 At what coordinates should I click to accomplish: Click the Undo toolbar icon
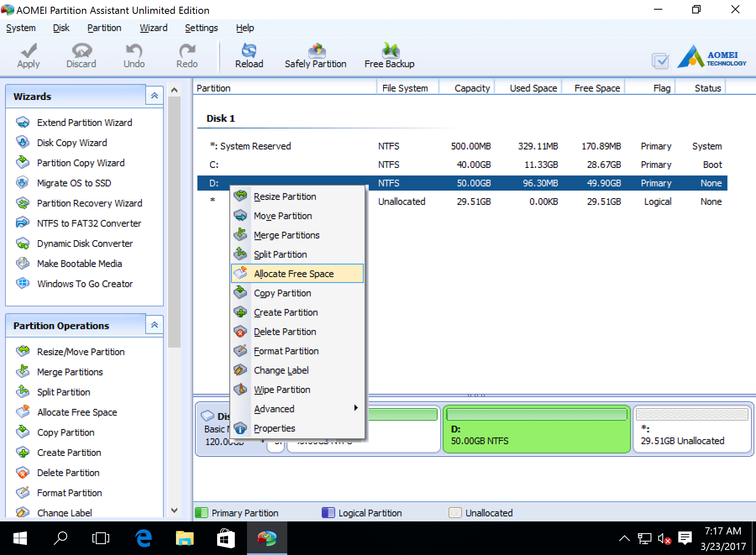point(134,55)
